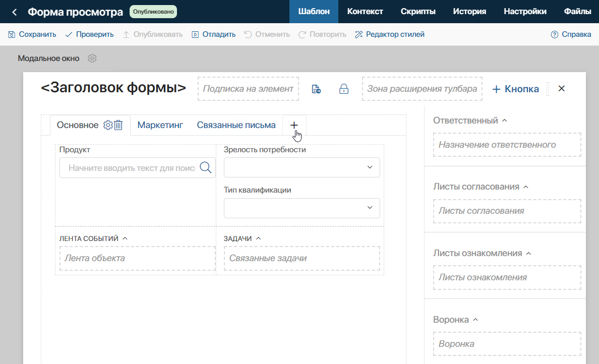Select Лента объекта widget
The width and height of the screenshot is (599, 364).
click(x=138, y=258)
